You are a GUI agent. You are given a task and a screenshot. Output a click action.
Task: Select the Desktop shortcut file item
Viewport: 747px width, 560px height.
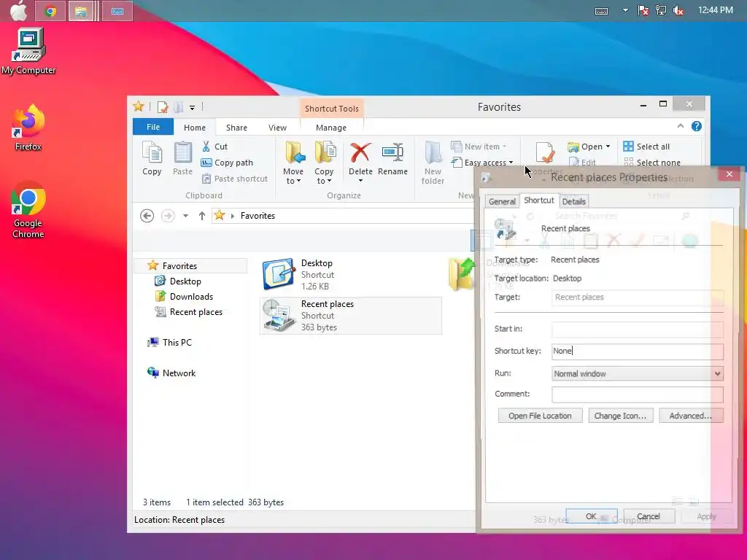pyautogui.click(x=350, y=274)
